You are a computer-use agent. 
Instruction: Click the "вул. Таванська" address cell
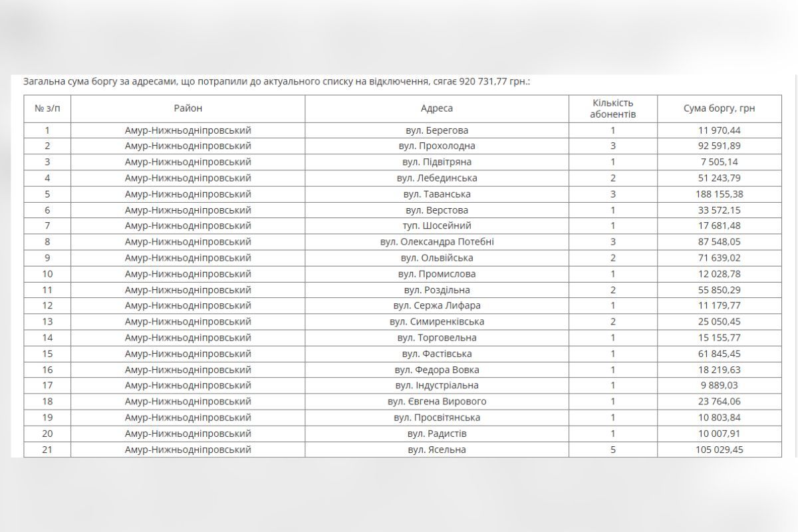coord(436,194)
